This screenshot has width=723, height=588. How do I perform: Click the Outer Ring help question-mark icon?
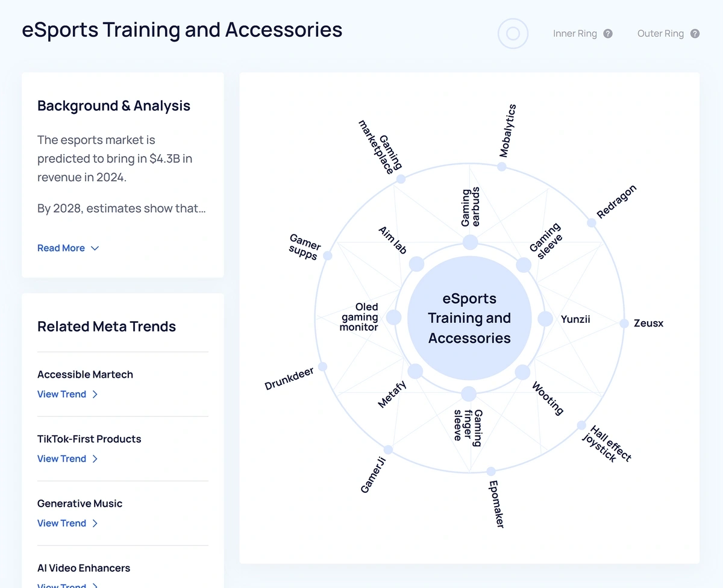click(x=695, y=34)
